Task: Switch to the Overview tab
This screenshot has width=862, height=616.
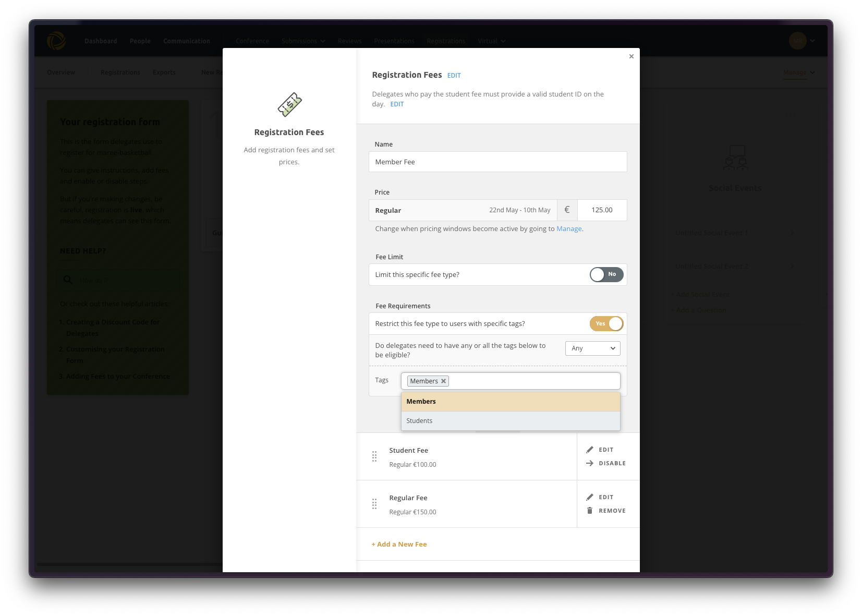Action: click(61, 73)
